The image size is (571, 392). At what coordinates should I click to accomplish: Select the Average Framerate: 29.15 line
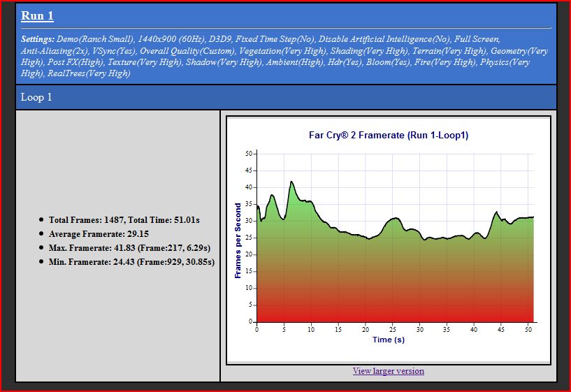click(x=99, y=233)
